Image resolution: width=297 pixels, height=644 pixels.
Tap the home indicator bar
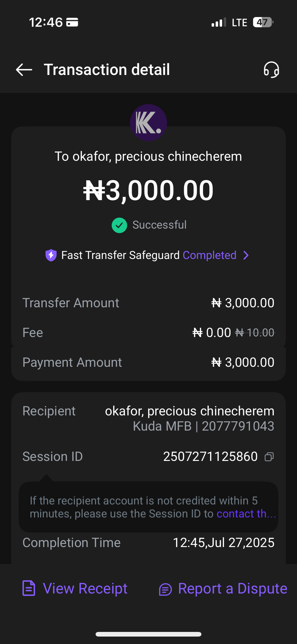(x=148, y=634)
